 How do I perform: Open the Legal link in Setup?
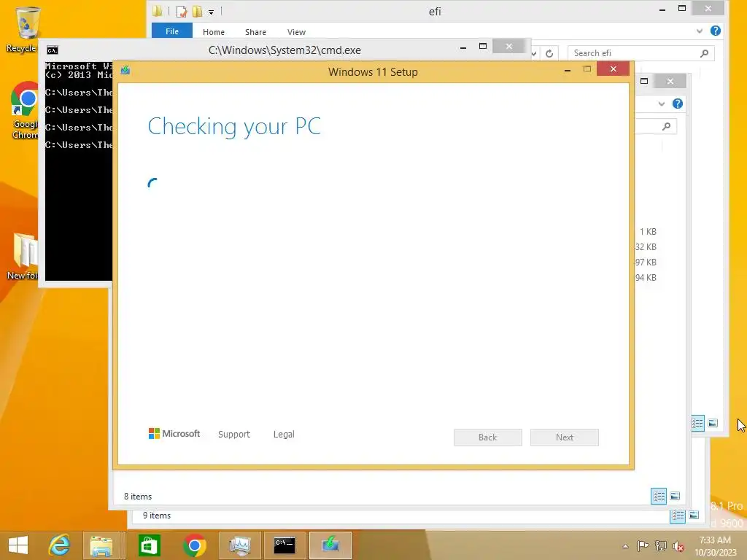click(284, 435)
